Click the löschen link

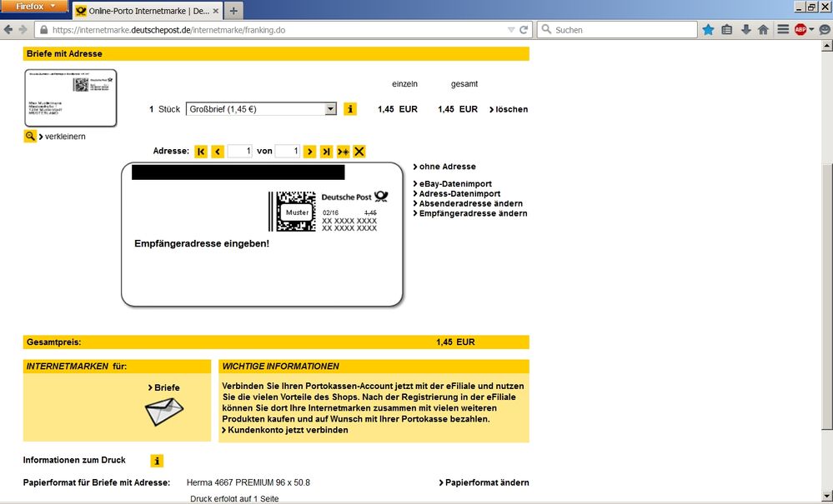(x=509, y=110)
